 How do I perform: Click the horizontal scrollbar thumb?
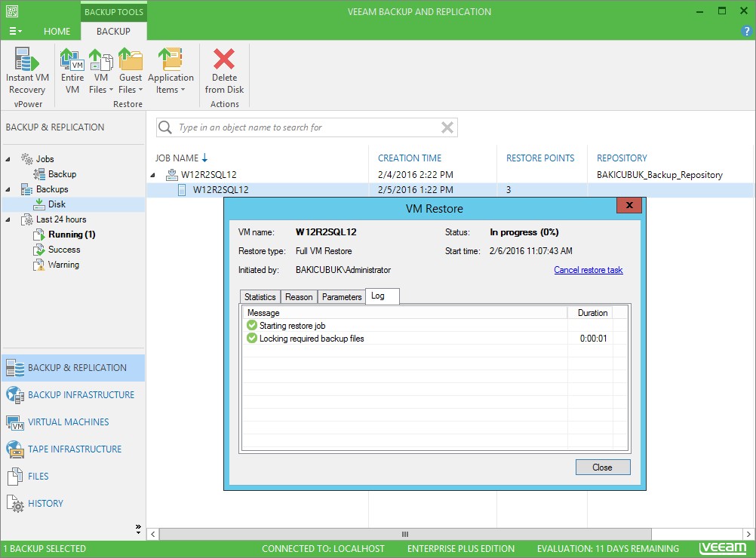pos(405,534)
